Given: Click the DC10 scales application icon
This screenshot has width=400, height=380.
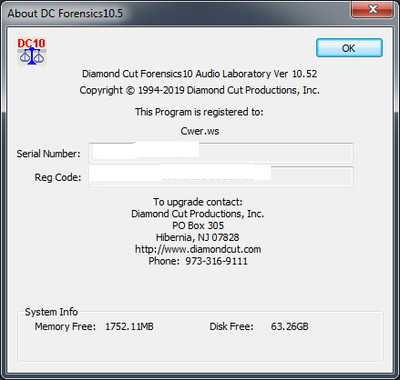Looking at the screenshot, I should [32, 52].
